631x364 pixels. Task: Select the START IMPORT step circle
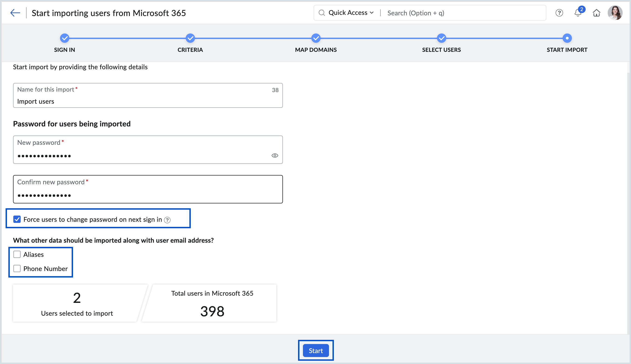coord(567,38)
